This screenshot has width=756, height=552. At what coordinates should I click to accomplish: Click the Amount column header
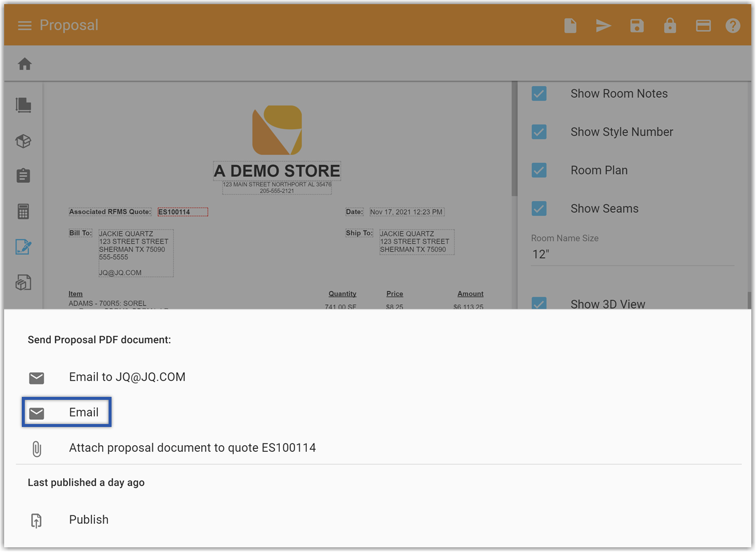(x=470, y=294)
